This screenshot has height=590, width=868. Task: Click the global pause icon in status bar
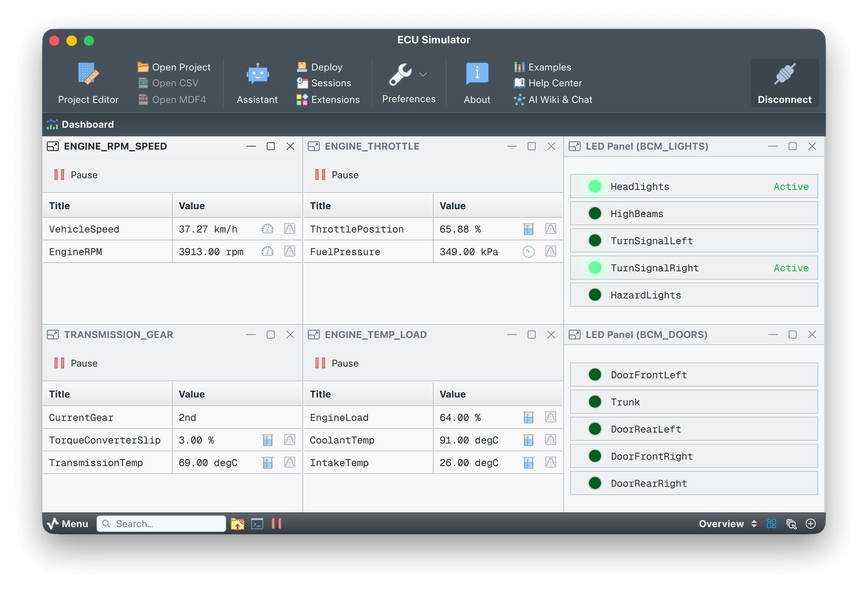pyautogui.click(x=276, y=524)
